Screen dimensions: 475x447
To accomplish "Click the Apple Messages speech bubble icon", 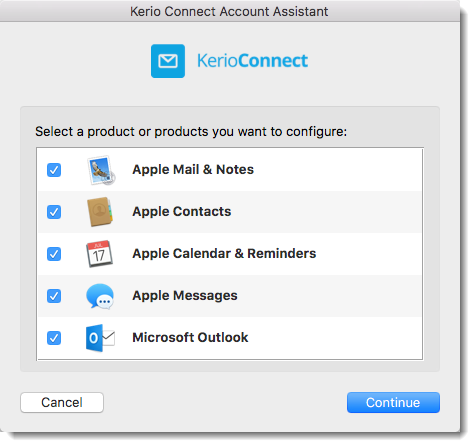I will 100,296.
